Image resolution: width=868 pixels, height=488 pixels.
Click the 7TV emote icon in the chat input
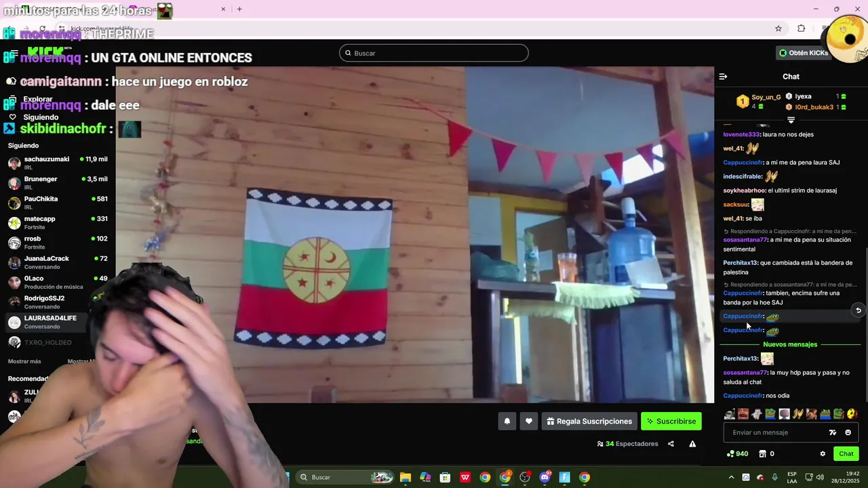833,432
